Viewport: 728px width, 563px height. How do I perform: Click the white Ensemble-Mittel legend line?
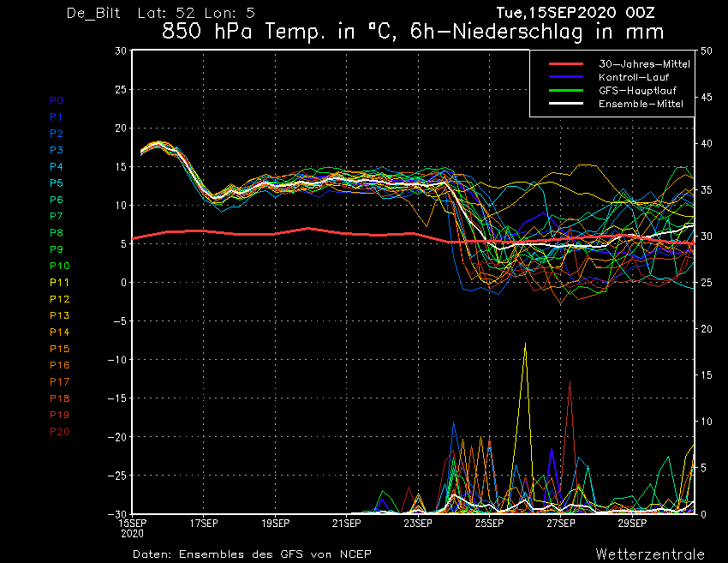[x=566, y=103]
